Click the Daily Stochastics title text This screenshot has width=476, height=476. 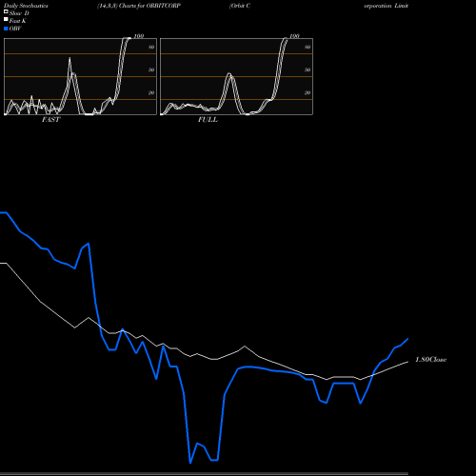coord(26,6)
